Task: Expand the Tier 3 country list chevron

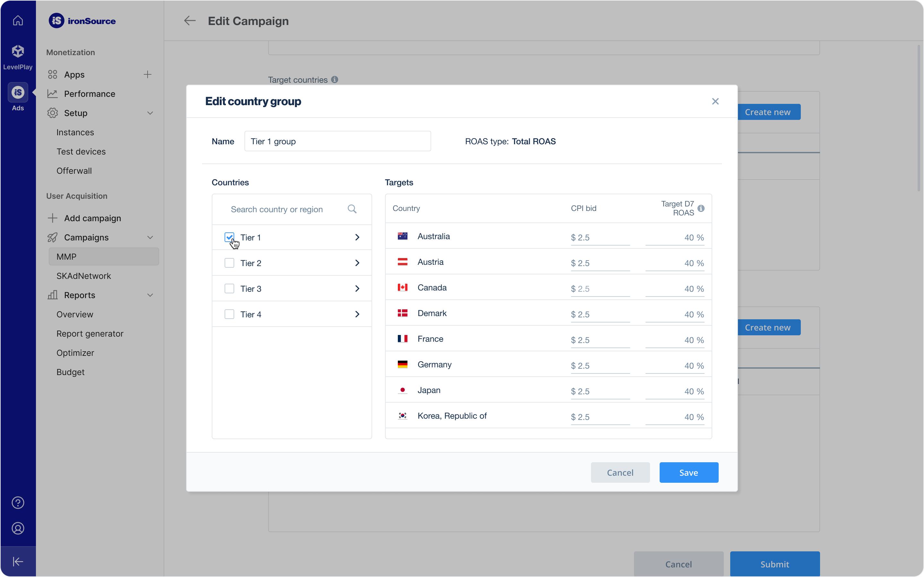Action: coord(357,288)
